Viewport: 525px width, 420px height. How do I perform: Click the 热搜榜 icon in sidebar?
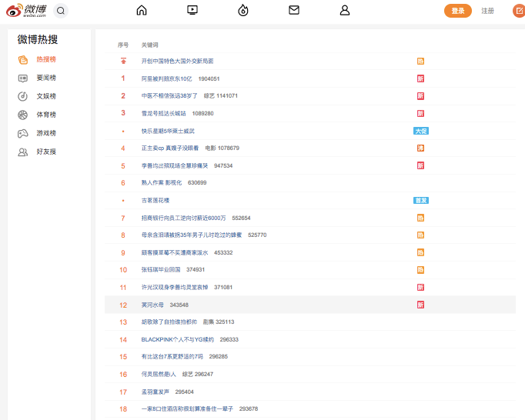coord(23,60)
